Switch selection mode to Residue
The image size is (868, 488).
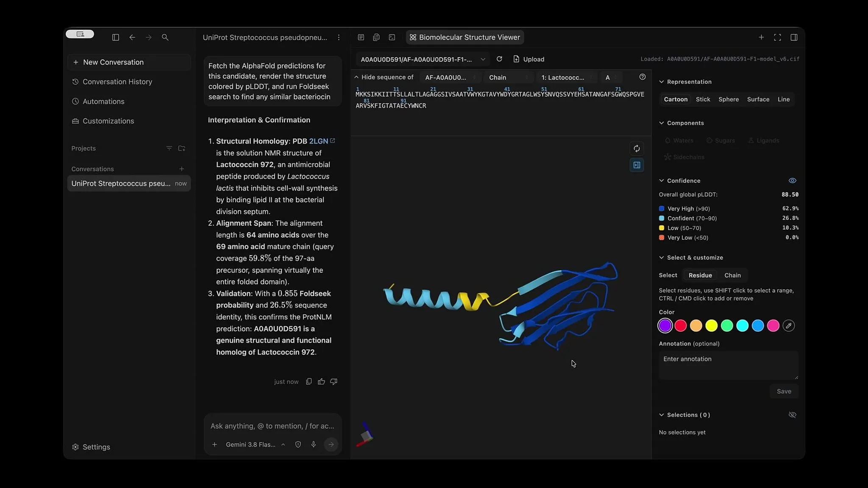[700, 275]
